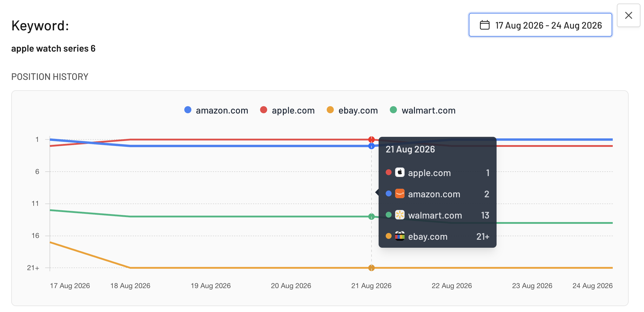The image size is (644, 312).
Task: Click the 19 Aug 2026 axis label
Action: (211, 285)
